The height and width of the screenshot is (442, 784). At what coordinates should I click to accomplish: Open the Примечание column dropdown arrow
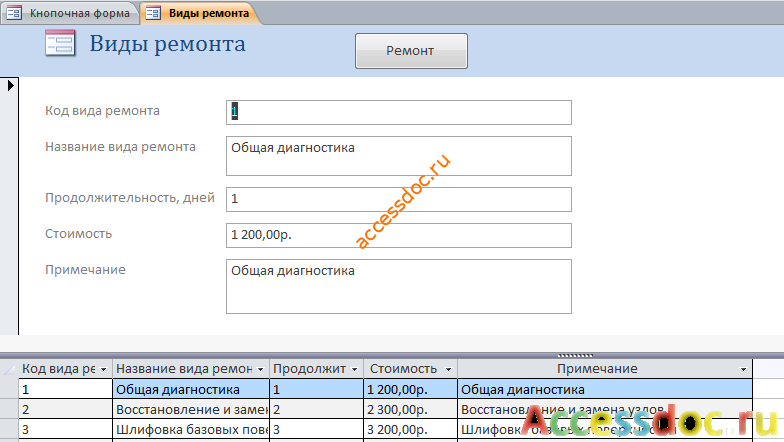(x=744, y=369)
